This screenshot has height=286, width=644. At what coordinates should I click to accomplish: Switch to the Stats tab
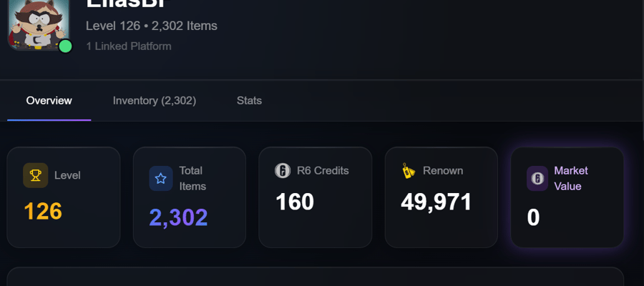click(x=249, y=101)
